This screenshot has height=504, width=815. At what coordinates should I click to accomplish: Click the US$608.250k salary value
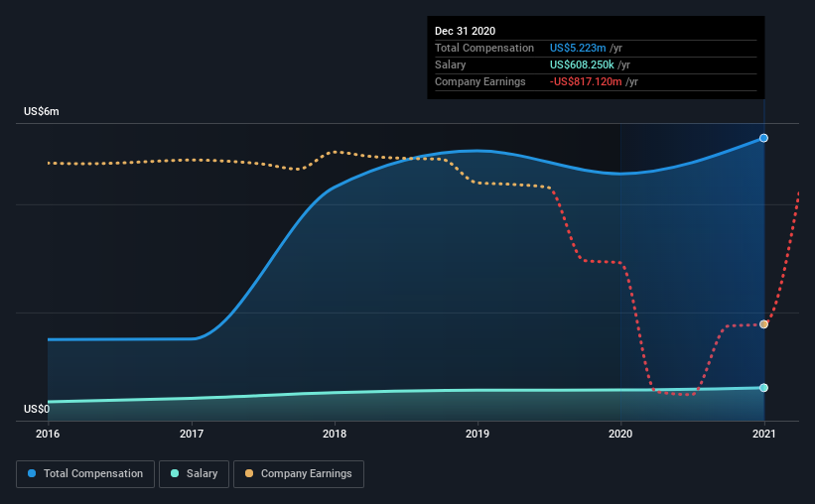pyautogui.click(x=582, y=64)
